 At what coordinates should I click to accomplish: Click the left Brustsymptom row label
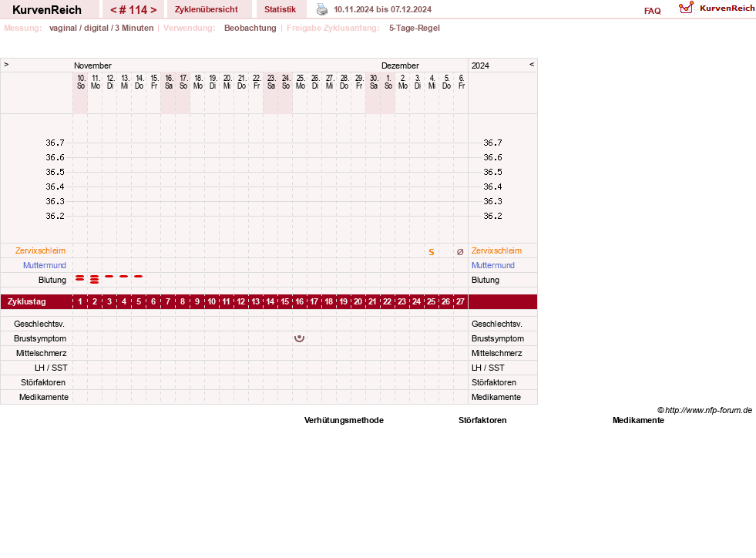point(40,338)
